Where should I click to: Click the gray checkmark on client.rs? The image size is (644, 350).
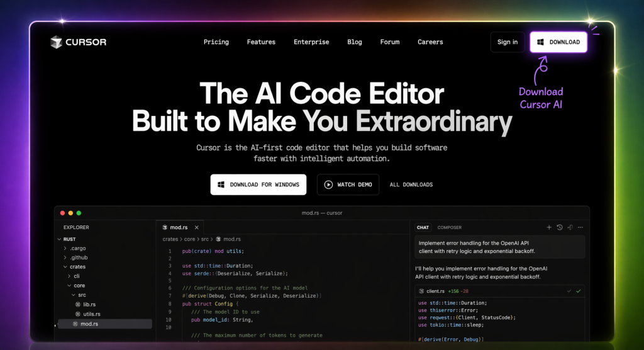click(x=569, y=291)
